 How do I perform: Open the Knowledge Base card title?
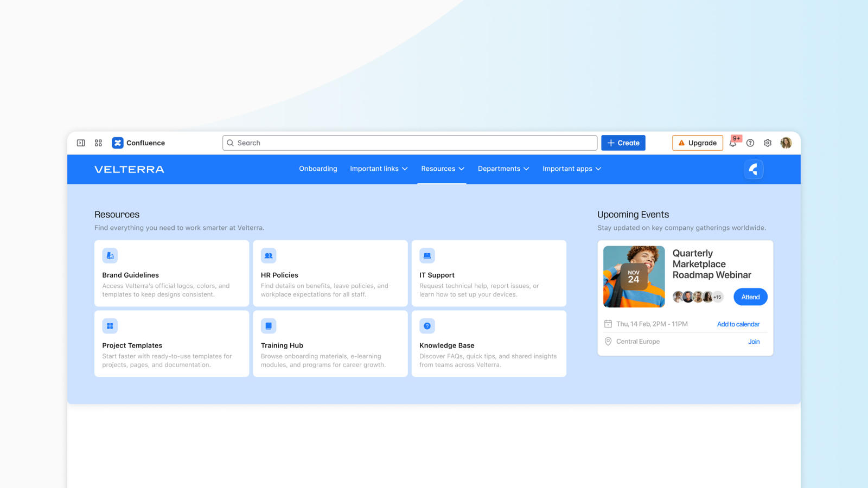pos(447,345)
